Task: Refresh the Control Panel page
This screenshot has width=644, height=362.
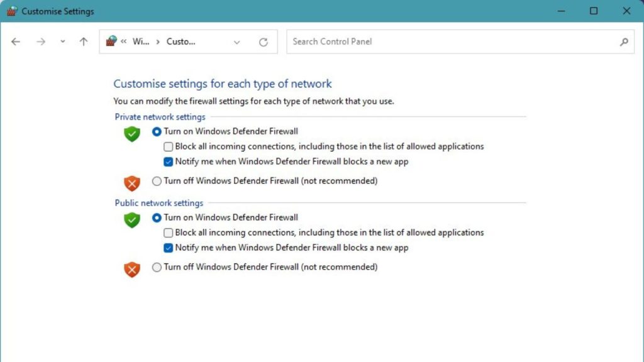Action: (x=264, y=42)
